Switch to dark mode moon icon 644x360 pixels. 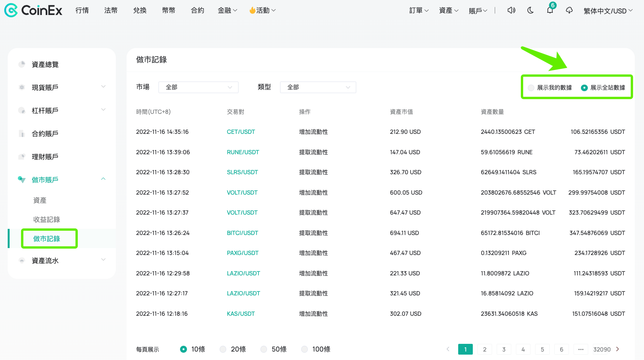(x=531, y=10)
